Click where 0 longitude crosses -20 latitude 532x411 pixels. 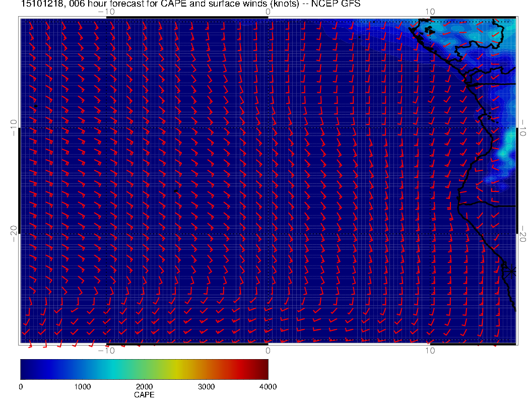point(268,234)
